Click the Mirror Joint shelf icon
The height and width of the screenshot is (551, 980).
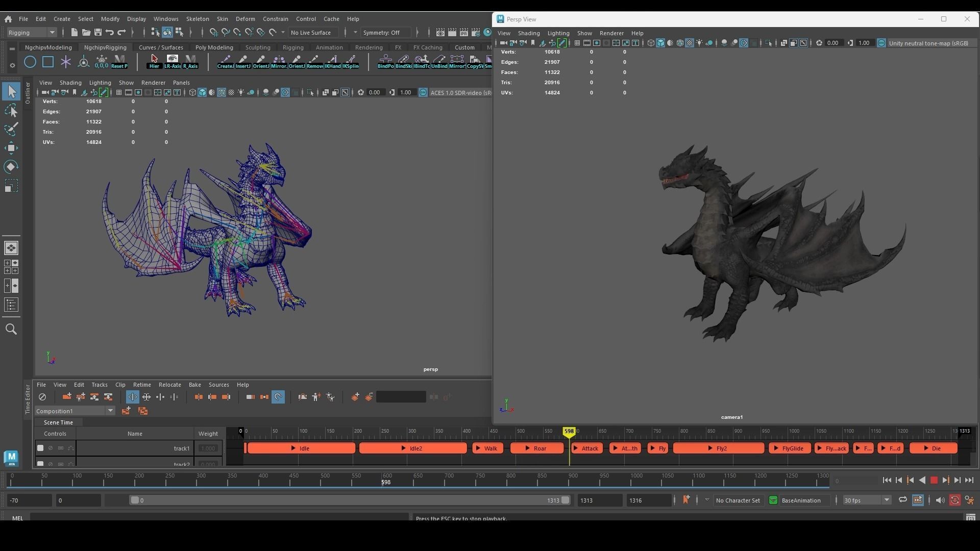279,62
